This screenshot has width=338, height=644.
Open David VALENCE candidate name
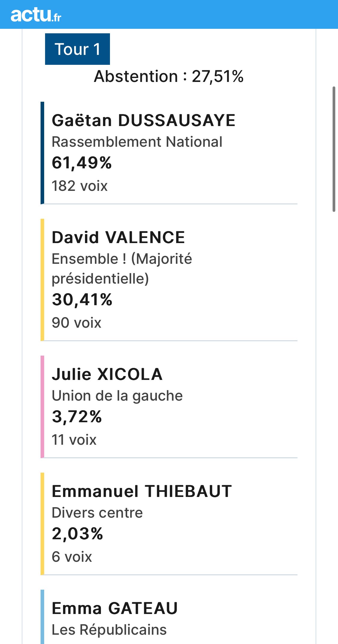coord(118,237)
